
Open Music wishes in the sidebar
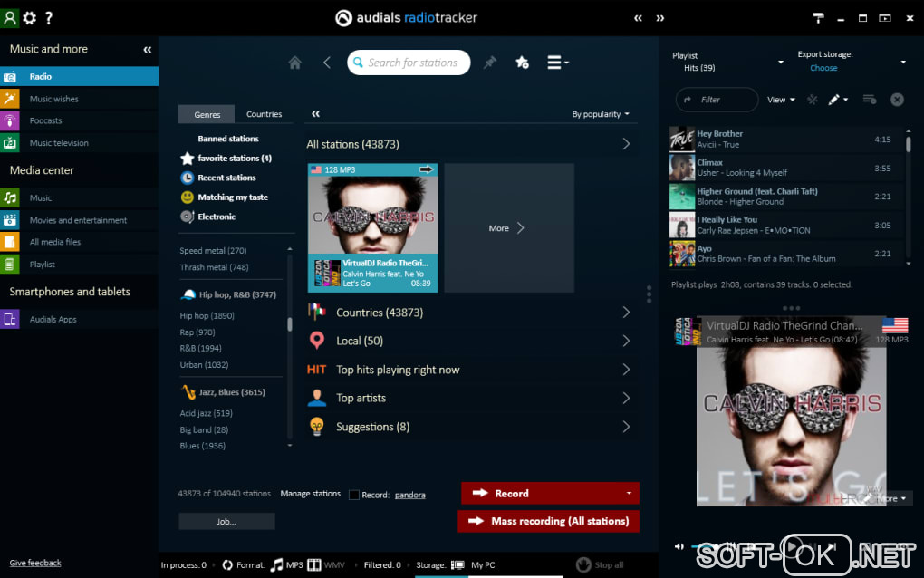80,99
